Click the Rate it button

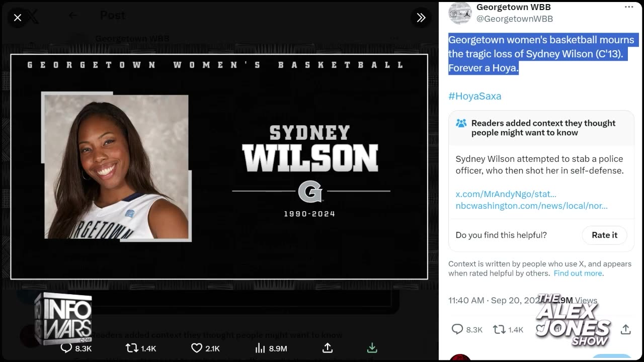604,235
